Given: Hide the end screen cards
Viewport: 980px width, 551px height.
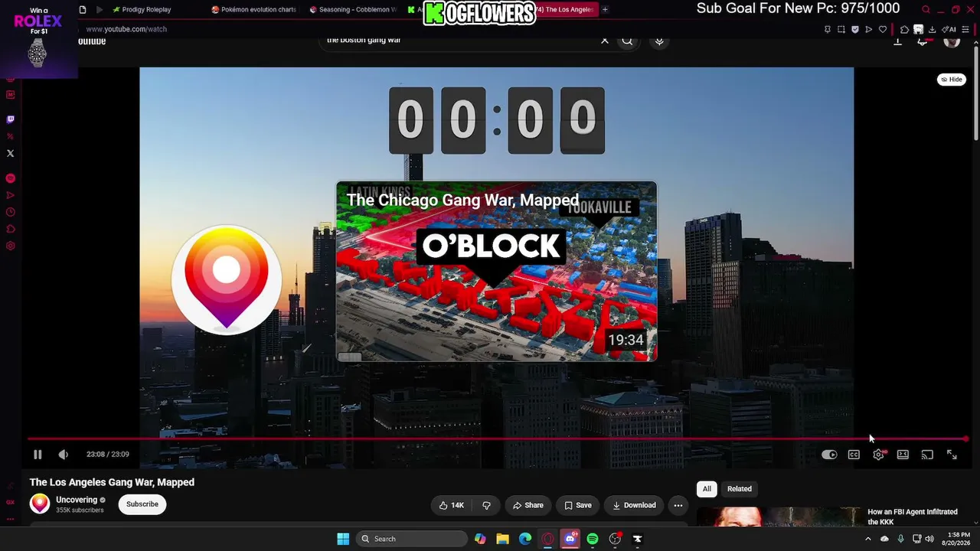Looking at the screenshot, I should pos(952,80).
